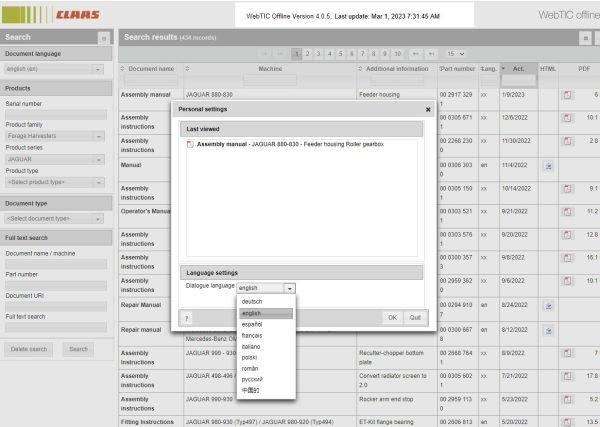The height and width of the screenshot is (427, 600).
Task: Open PDF for 1/9/2023 Feeder housing row
Action: pos(567,95)
